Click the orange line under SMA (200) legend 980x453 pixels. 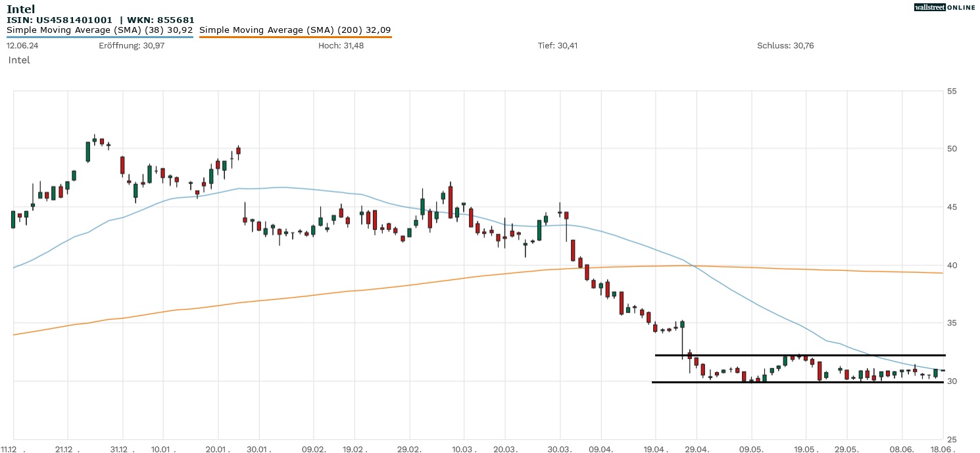[x=295, y=37]
